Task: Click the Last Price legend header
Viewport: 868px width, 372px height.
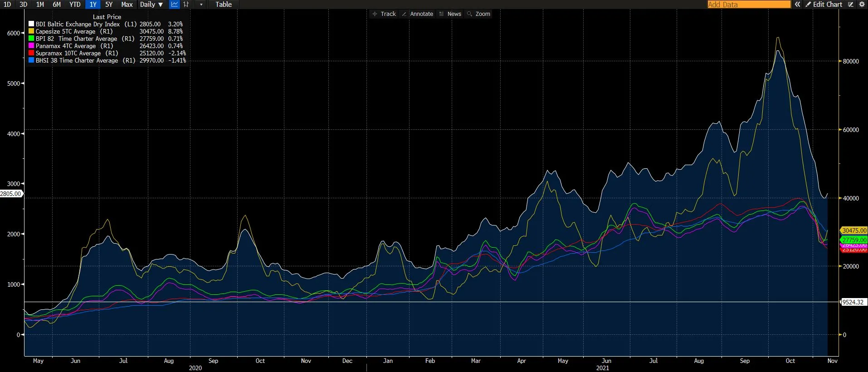Action: click(107, 17)
